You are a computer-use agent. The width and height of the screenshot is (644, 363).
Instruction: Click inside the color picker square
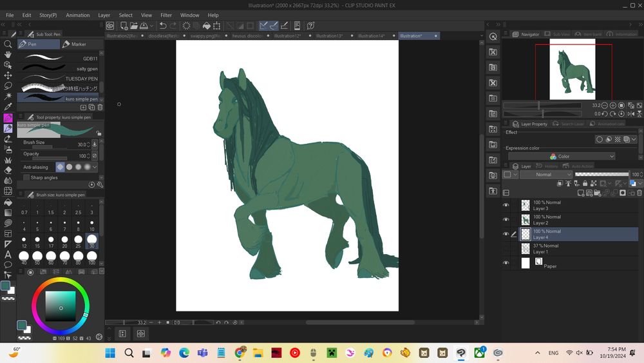click(61, 305)
